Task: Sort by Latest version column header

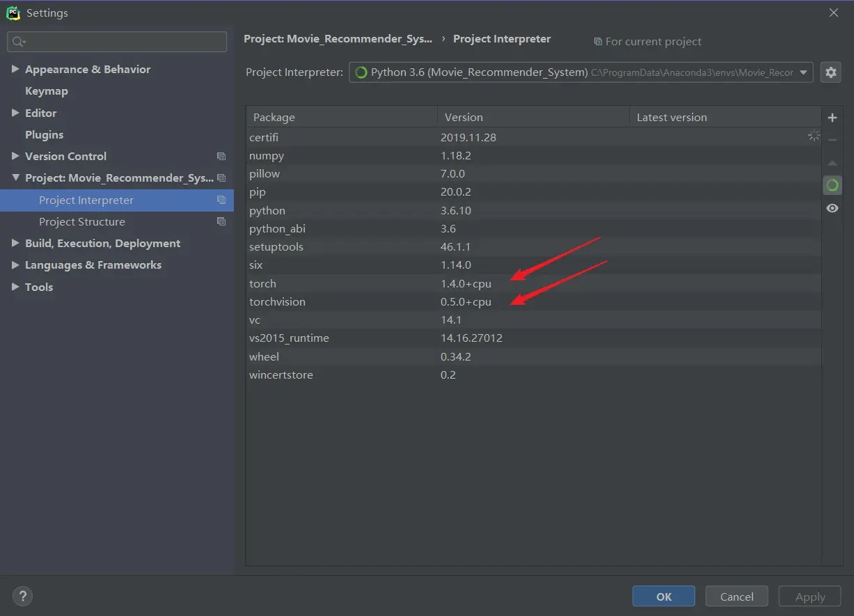Action: coord(725,117)
